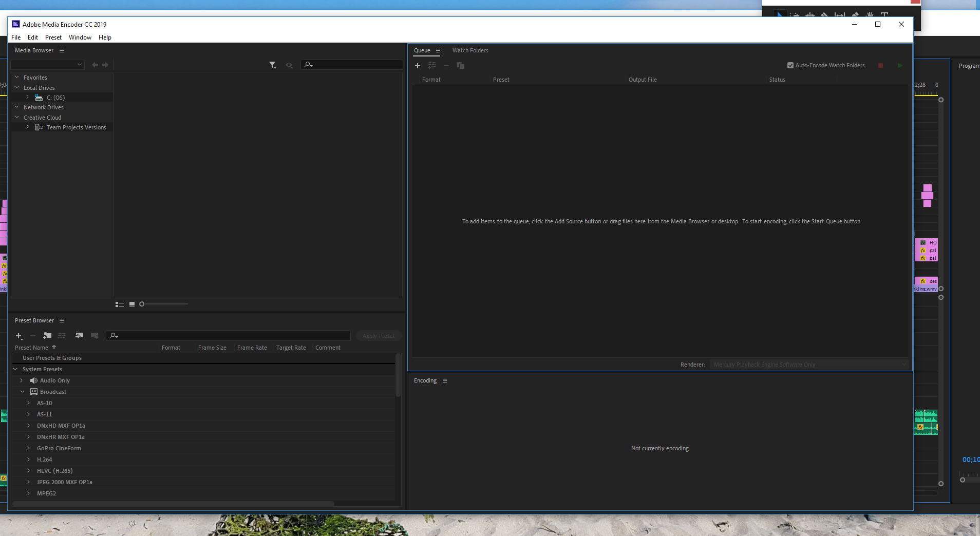This screenshot has width=980, height=536.
Task: Open the File menu
Action: 16,37
